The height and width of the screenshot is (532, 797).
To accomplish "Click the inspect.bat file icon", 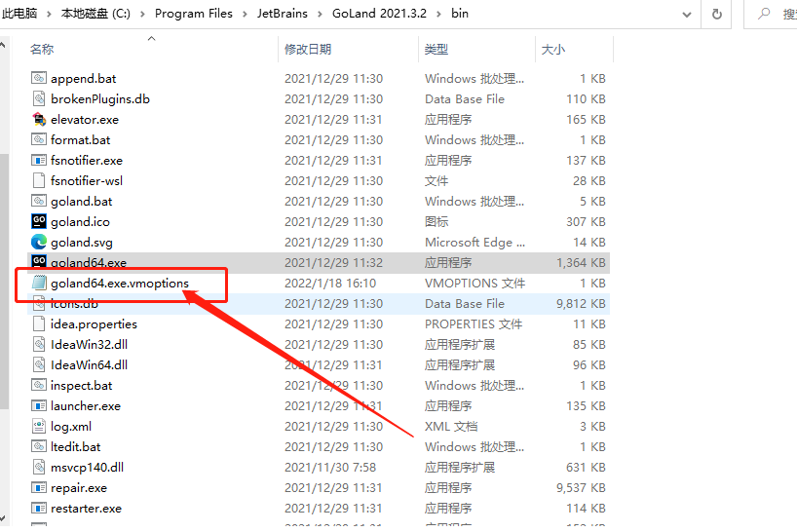I will 39,385.
